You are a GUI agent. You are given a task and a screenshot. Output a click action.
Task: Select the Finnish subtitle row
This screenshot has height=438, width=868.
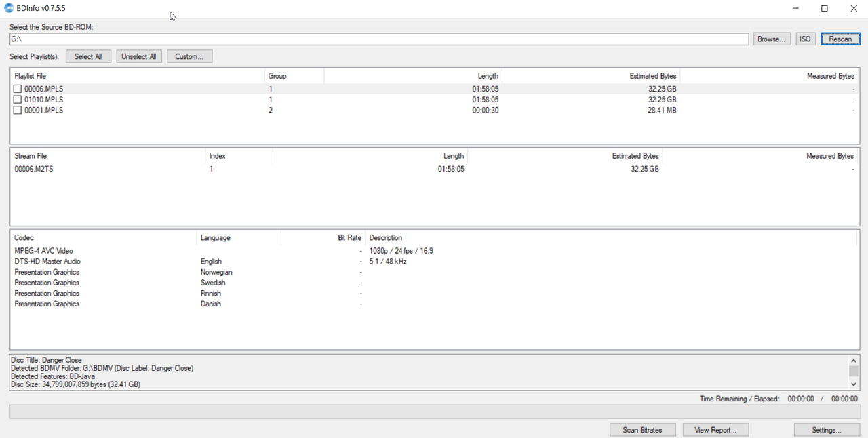pyautogui.click(x=434, y=294)
